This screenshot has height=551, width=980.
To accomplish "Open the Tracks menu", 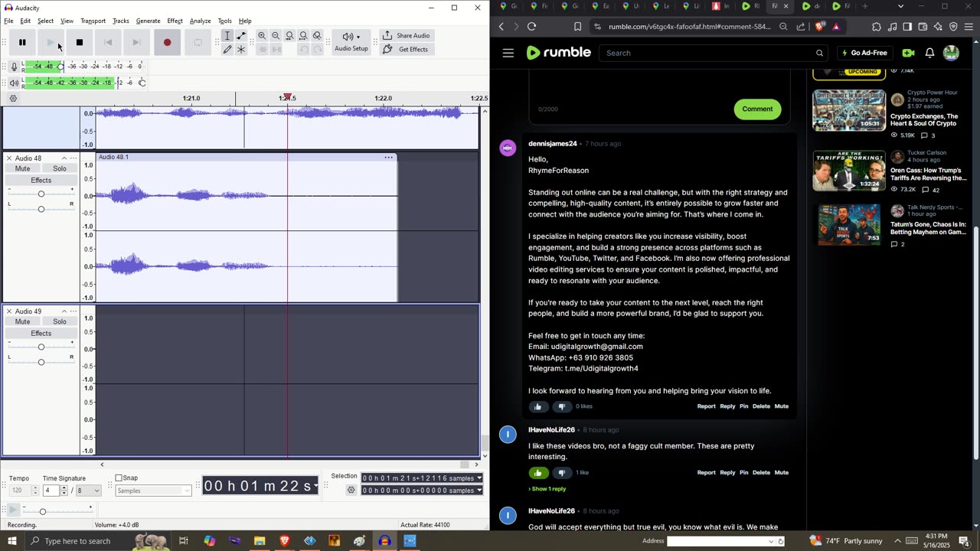I will [121, 21].
